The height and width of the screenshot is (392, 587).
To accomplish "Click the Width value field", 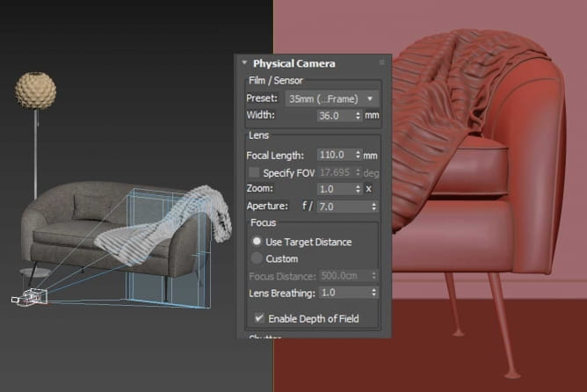I will pos(335,115).
